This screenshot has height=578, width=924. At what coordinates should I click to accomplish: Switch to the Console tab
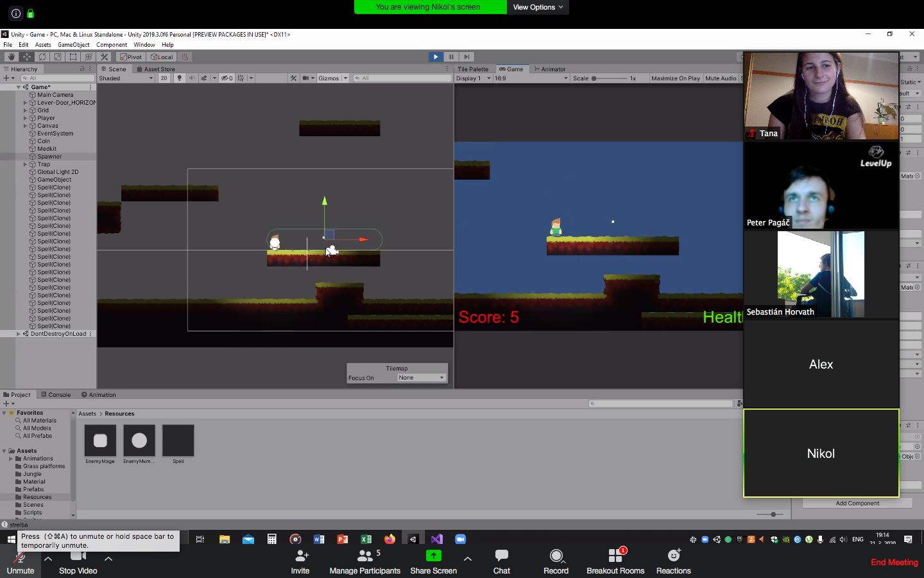[x=56, y=394]
